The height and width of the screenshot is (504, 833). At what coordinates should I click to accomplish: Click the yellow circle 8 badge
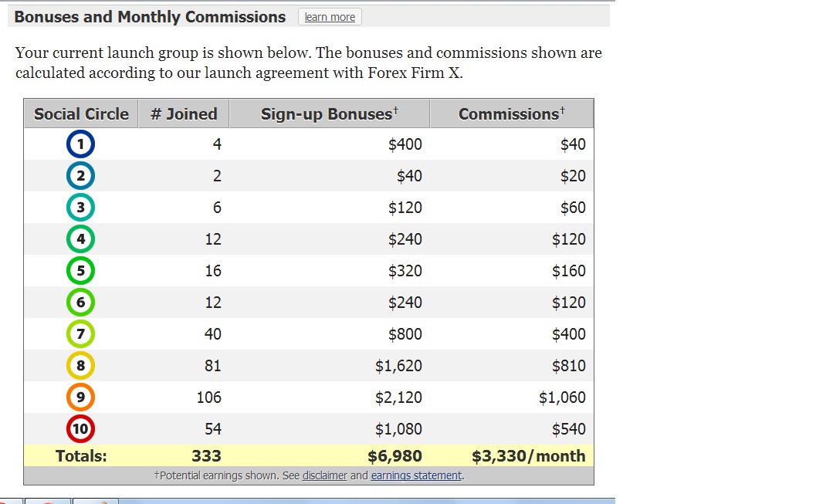pos(81,366)
